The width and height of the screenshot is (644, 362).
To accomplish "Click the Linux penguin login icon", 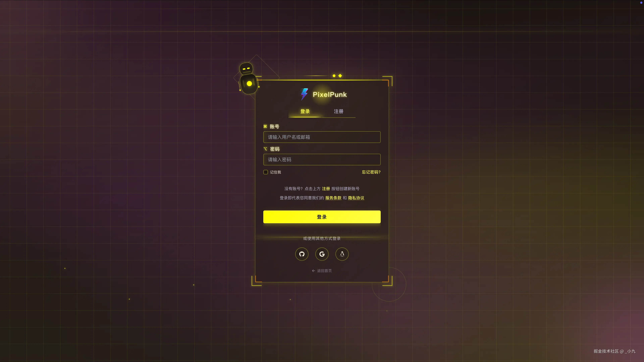I will pos(342,254).
